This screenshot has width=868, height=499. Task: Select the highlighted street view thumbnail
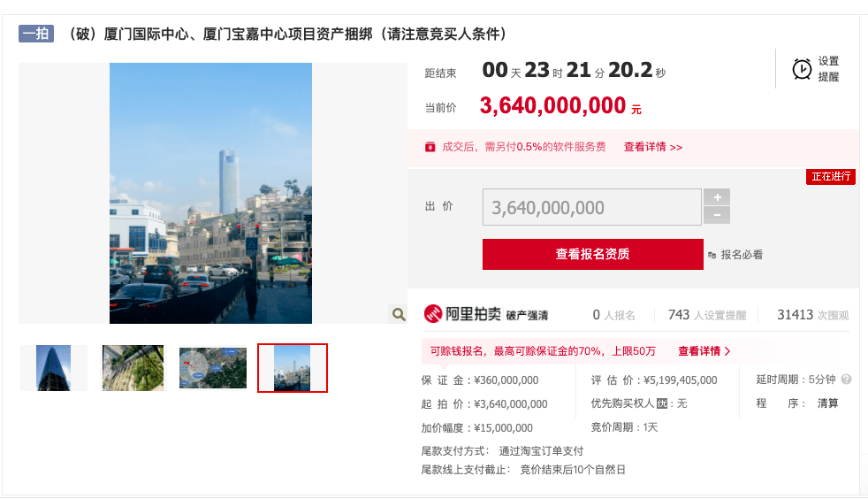293,368
